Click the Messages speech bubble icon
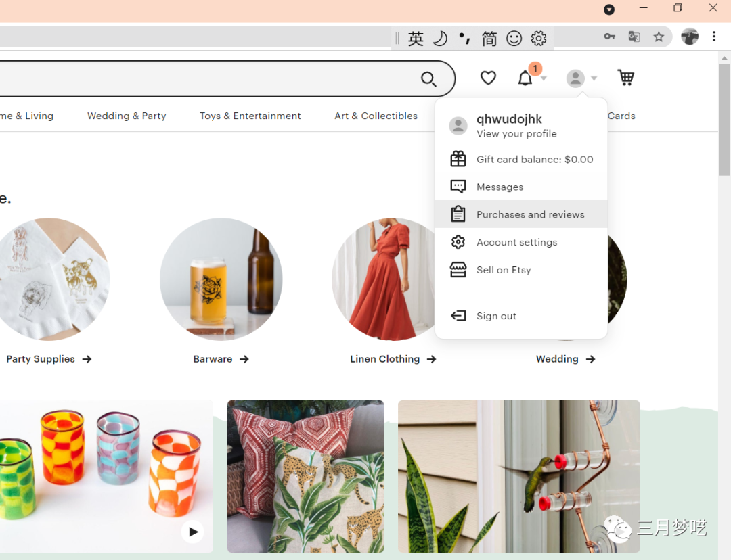The height and width of the screenshot is (560, 731). click(458, 187)
